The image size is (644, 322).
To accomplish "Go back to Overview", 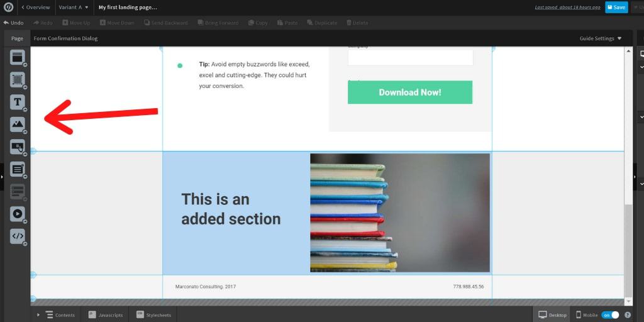I will click(36, 8).
